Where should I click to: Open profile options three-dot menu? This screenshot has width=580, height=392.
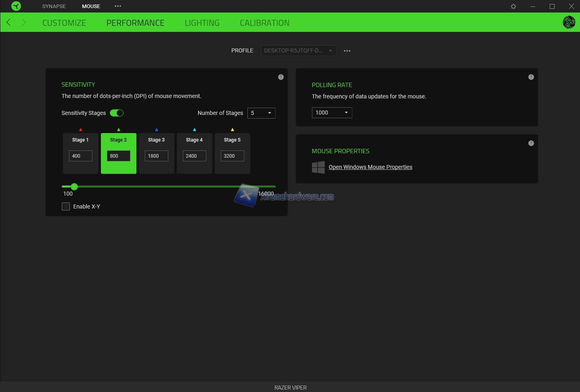[x=347, y=51]
